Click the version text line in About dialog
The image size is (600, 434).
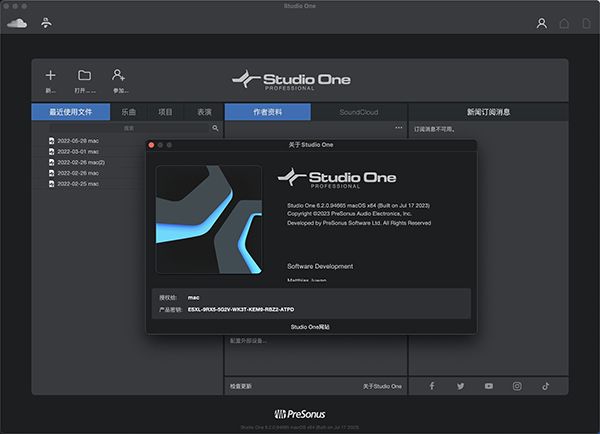click(359, 206)
